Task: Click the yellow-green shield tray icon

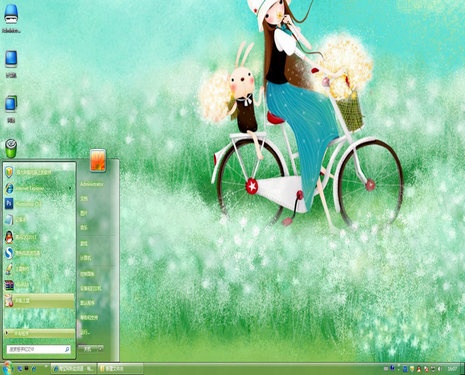Action: [412, 369]
